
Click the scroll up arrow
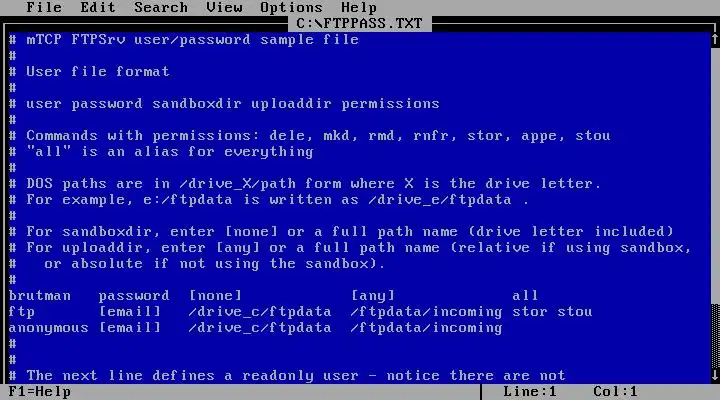pos(715,39)
